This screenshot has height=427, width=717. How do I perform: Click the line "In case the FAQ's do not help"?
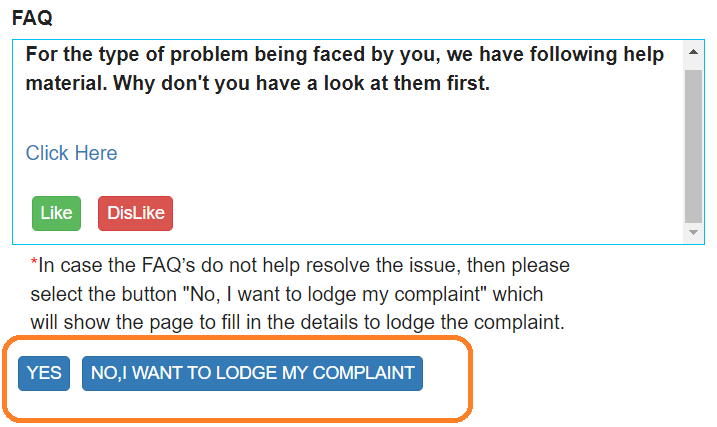pyautogui.click(x=300, y=267)
